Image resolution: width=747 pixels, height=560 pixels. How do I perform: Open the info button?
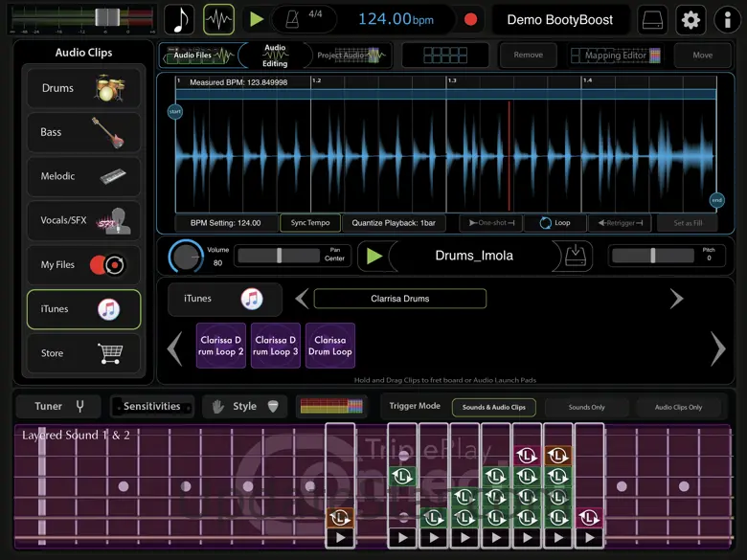(x=728, y=20)
